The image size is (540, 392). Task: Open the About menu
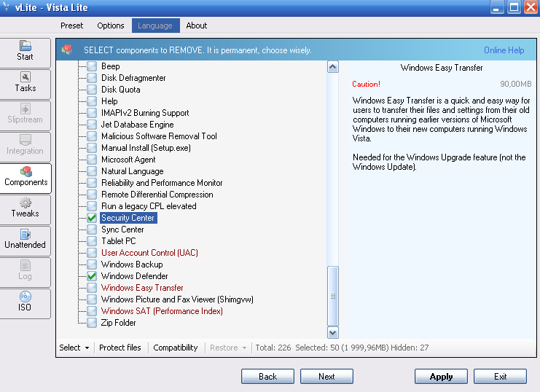(196, 26)
